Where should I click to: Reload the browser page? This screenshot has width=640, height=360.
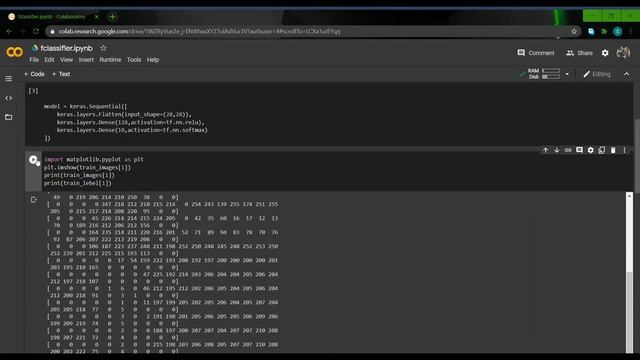pos(36,31)
